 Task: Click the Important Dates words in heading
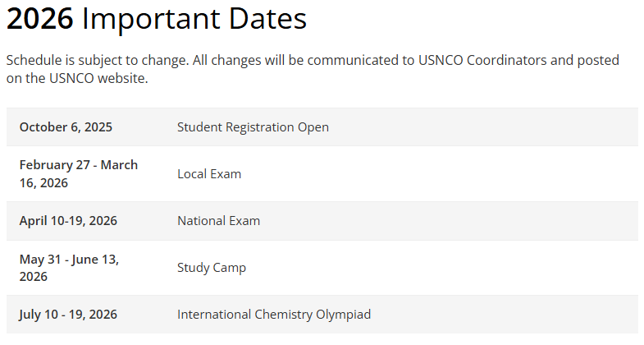(194, 20)
